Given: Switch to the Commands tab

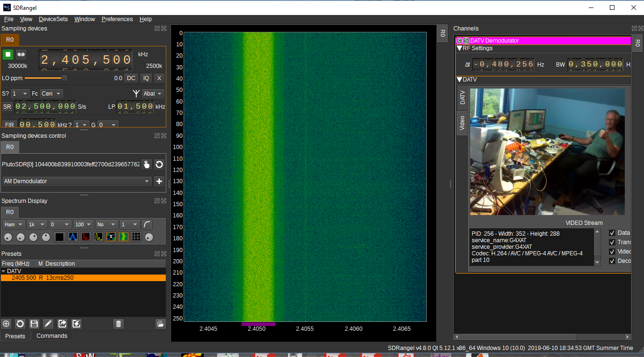Looking at the screenshot, I should (52, 335).
